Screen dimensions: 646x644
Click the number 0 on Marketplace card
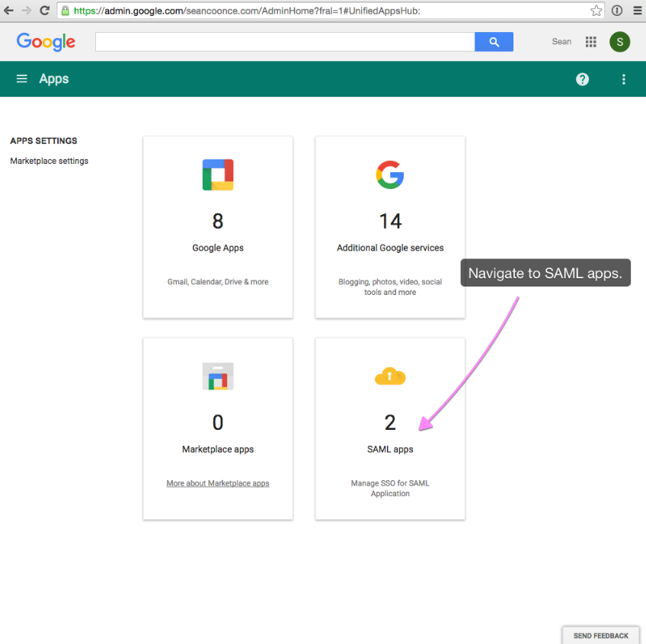[218, 422]
